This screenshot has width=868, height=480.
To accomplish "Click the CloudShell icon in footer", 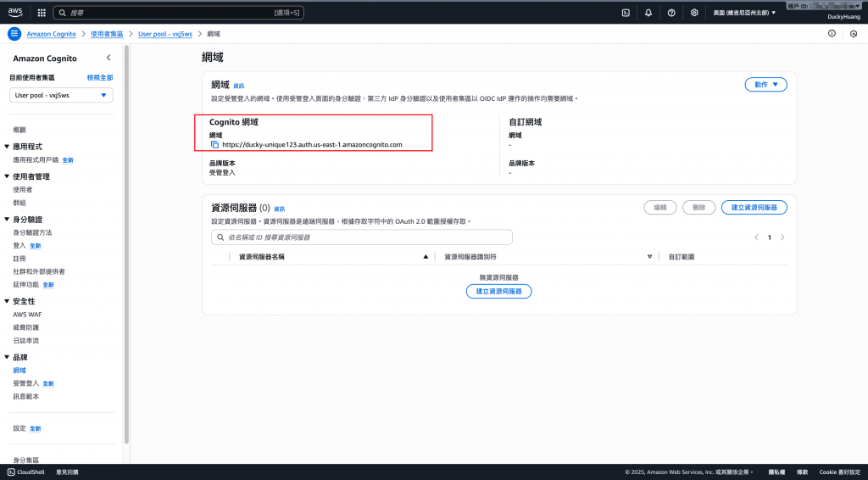I will pos(11,472).
